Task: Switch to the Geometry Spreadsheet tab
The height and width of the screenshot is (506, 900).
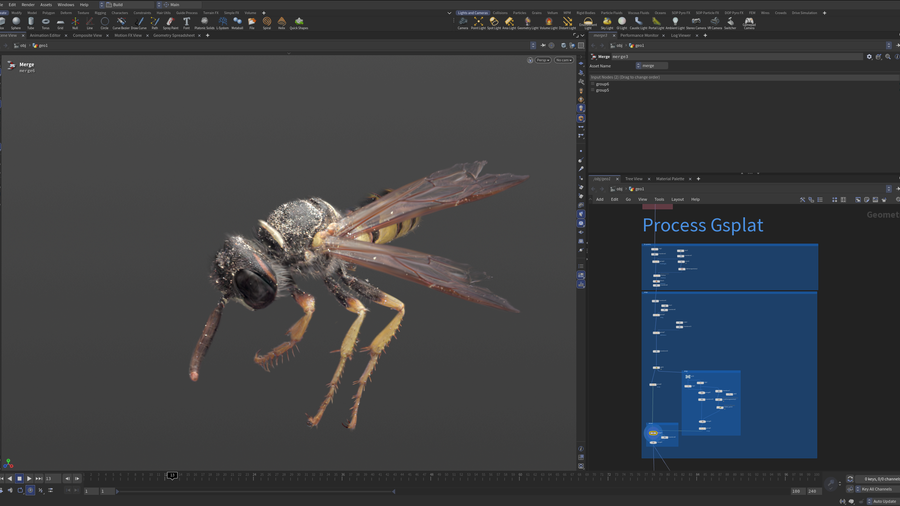Action: point(174,36)
